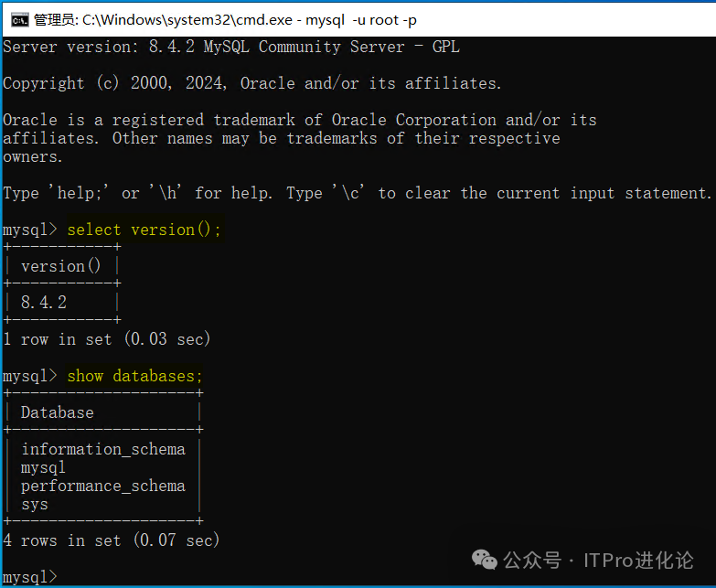The width and height of the screenshot is (716, 588).
Task: Select the mysql database row in results
Action: (x=43, y=467)
